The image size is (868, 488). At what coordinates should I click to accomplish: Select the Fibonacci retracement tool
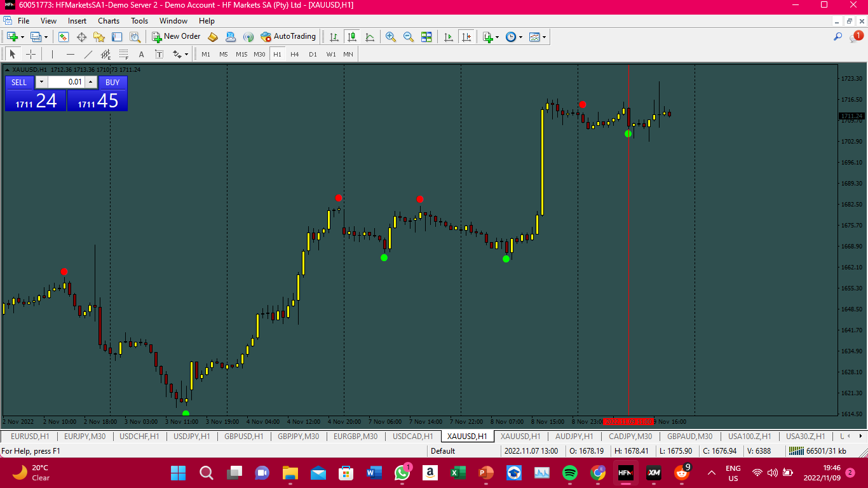pyautogui.click(x=123, y=54)
